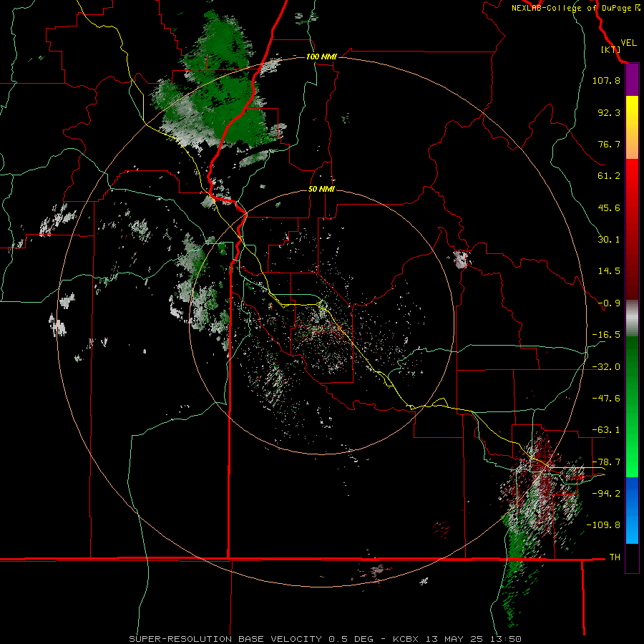The width and height of the screenshot is (644, 644).
Task: Click the [KT] units label
Action: click(610, 49)
